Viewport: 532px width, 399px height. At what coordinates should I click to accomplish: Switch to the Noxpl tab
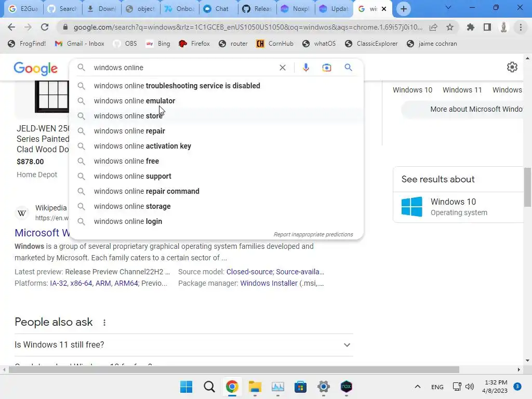point(296,9)
